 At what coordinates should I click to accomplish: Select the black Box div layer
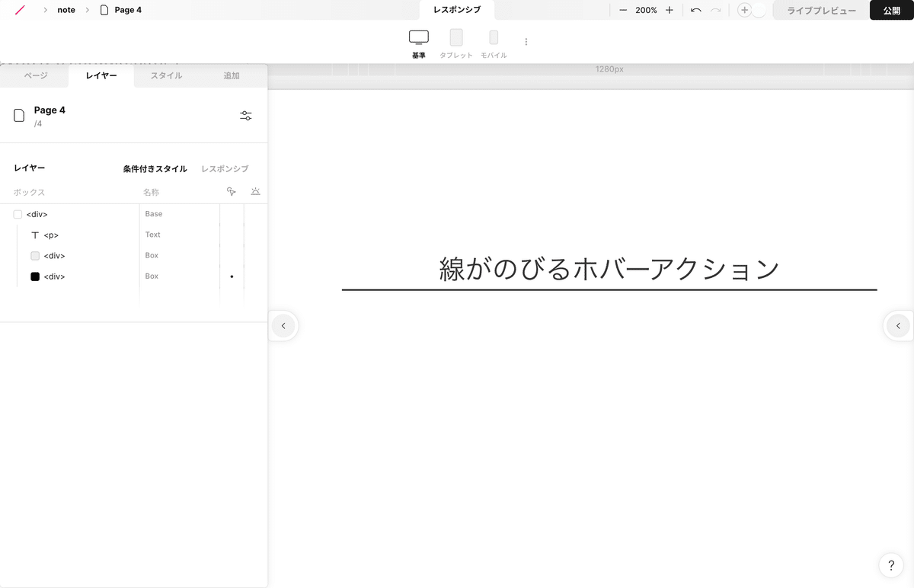point(133,276)
